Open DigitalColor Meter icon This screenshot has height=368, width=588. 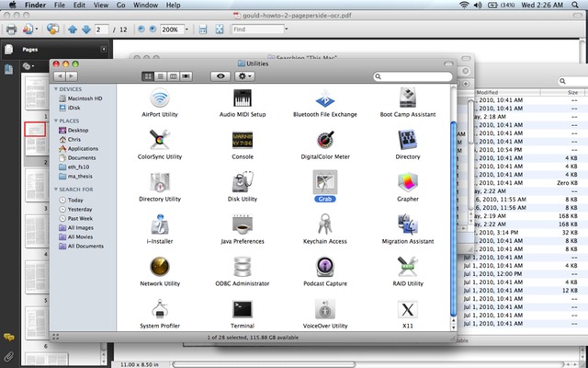(x=324, y=140)
